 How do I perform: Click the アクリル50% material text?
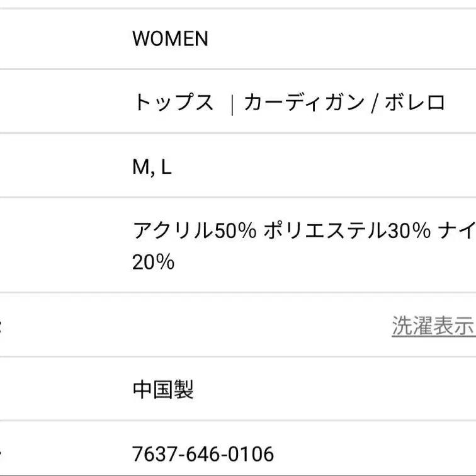194,231
